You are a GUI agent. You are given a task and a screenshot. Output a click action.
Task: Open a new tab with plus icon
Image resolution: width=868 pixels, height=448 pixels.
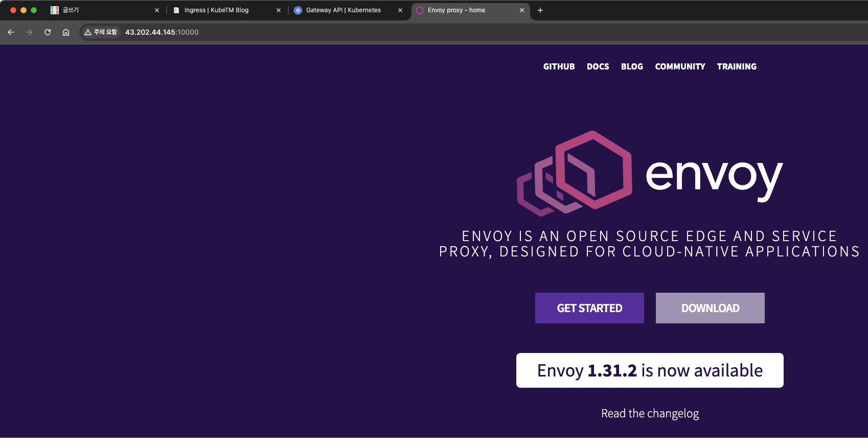coord(540,10)
